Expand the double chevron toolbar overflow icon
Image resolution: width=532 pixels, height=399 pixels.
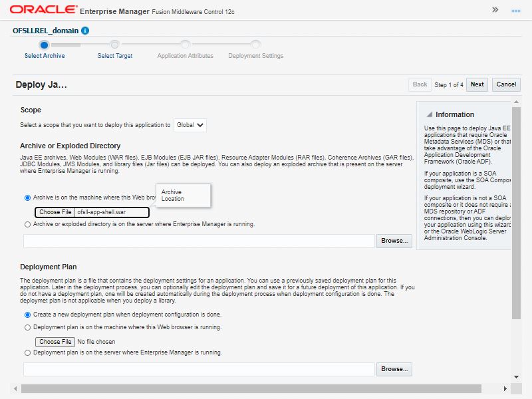coord(495,10)
